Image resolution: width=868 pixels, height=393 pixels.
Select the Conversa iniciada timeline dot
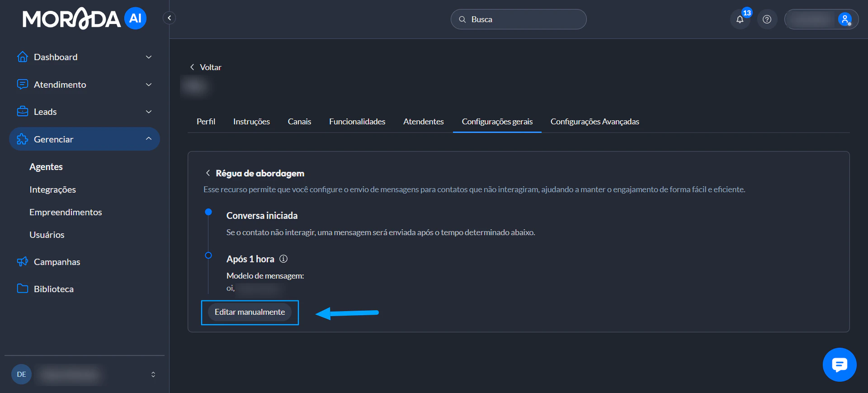pyautogui.click(x=208, y=212)
